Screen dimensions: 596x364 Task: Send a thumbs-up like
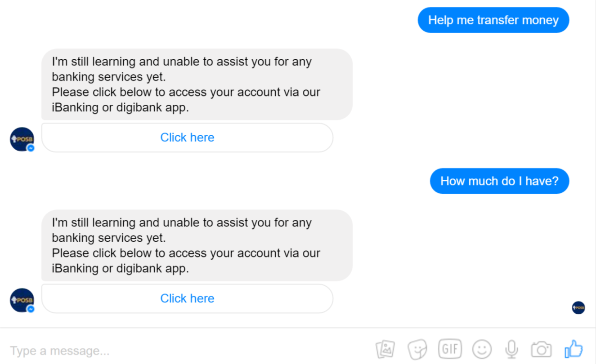coord(574,349)
